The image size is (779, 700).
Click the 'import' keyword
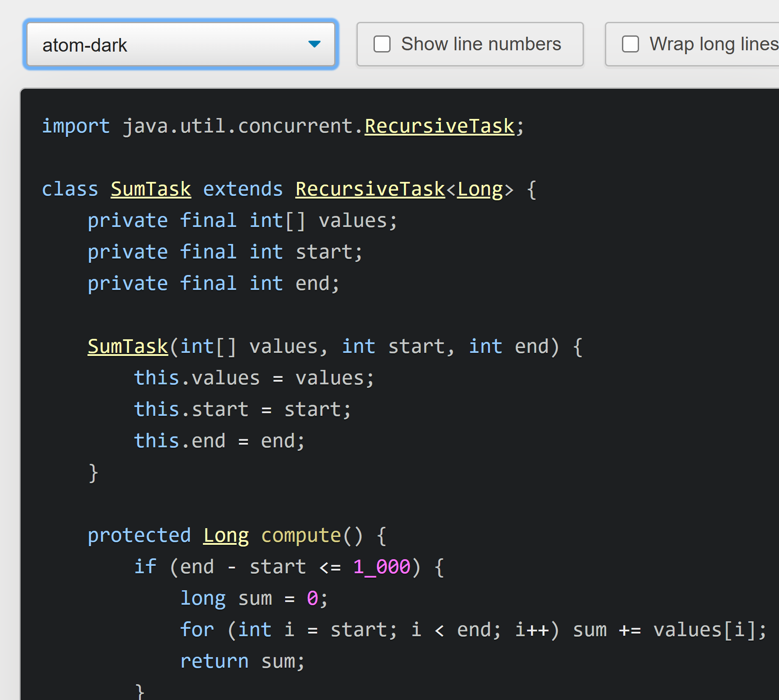[x=76, y=126]
